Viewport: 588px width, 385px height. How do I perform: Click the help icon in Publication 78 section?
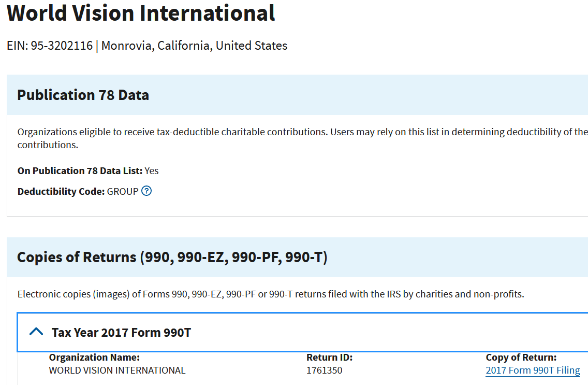pyautogui.click(x=146, y=191)
